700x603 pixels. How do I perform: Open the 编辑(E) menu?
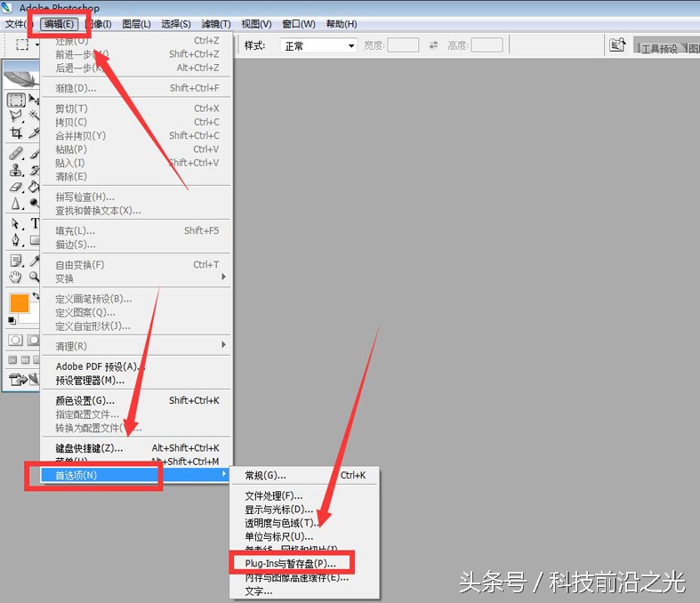coord(60,24)
